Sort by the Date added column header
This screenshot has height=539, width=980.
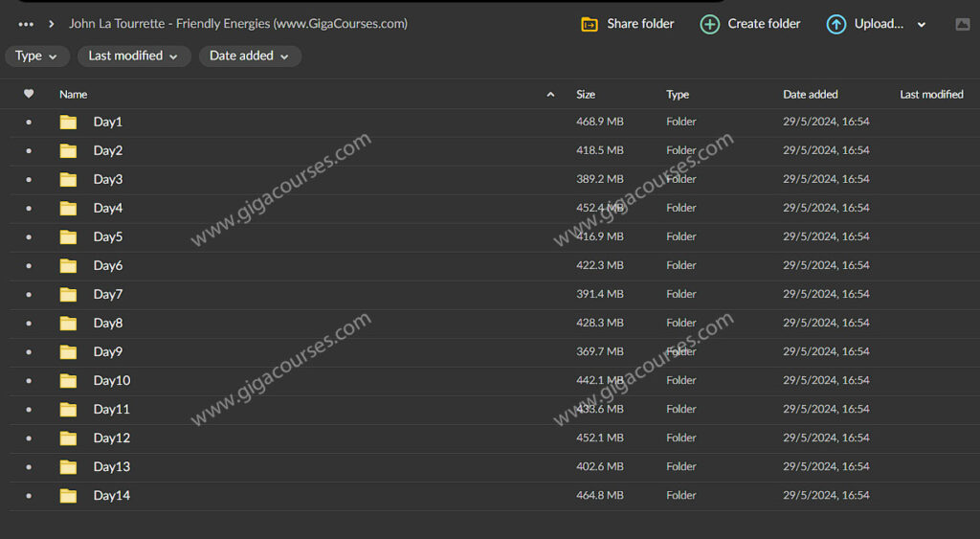click(x=810, y=94)
